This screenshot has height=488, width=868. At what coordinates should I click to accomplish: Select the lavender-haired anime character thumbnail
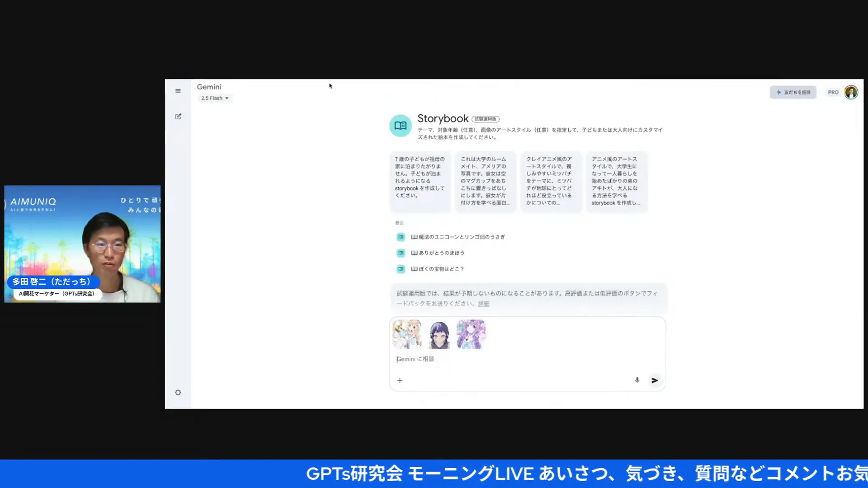pos(471,334)
